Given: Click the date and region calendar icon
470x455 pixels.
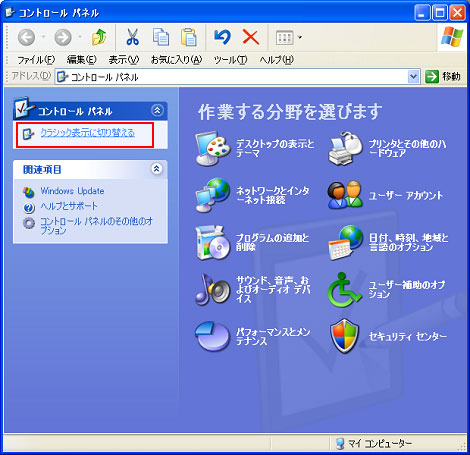Looking at the screenshot, I should click(x=345, y=243).
